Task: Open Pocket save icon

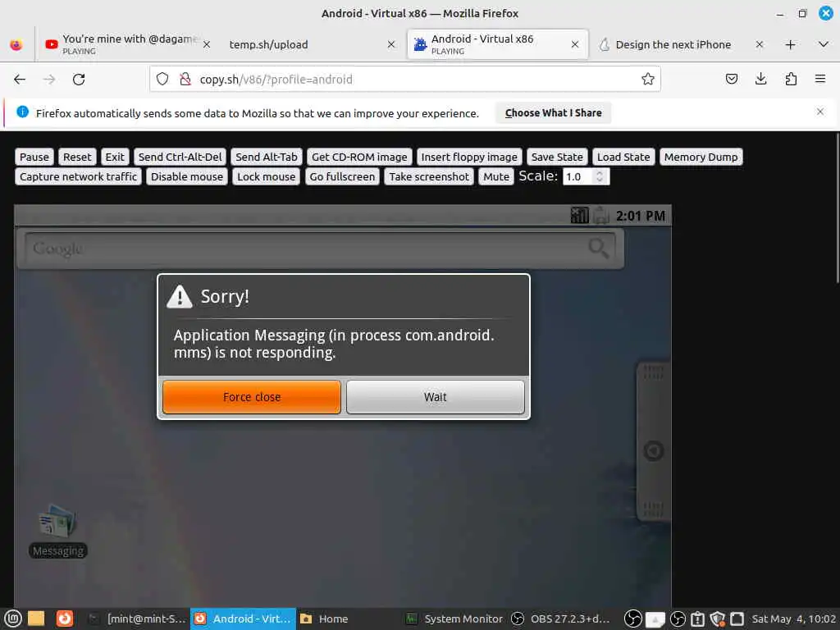Action: [x=731, y=80]
